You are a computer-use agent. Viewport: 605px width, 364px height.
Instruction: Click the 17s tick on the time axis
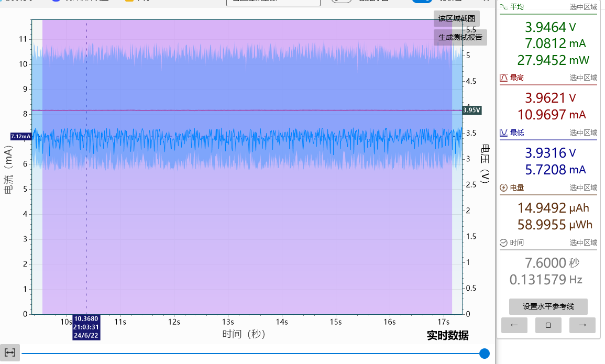[x=443, y=322]
